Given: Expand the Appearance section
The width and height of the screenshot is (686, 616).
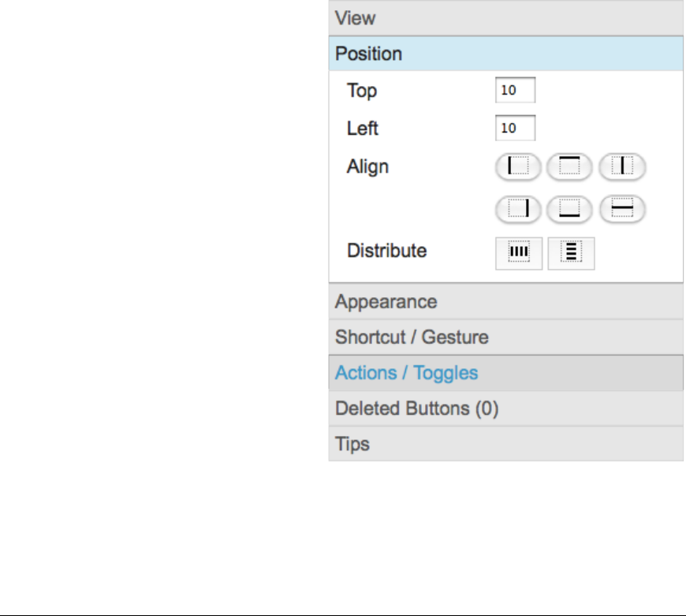Looking at the screenshot, I should click(x=505, y=302).
